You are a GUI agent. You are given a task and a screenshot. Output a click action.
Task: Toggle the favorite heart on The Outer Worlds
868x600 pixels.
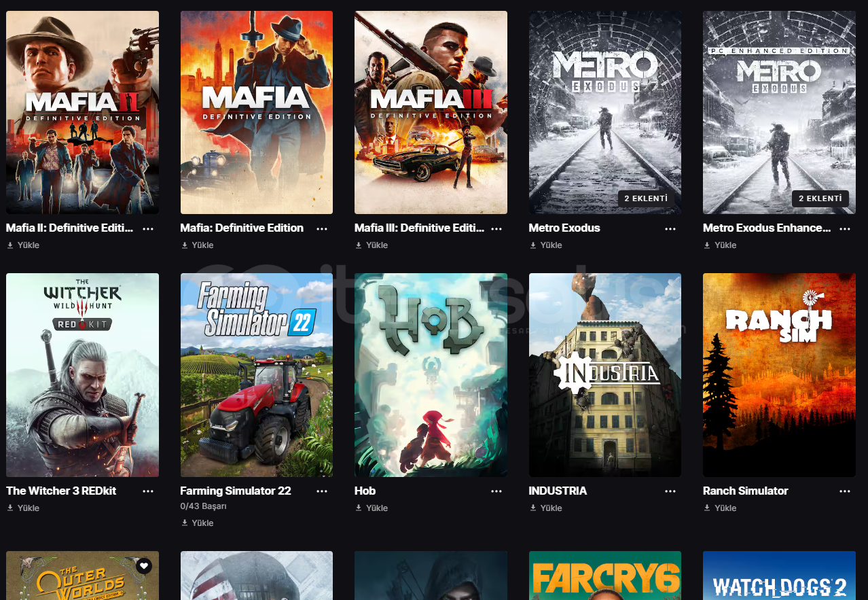coord(143,565)
